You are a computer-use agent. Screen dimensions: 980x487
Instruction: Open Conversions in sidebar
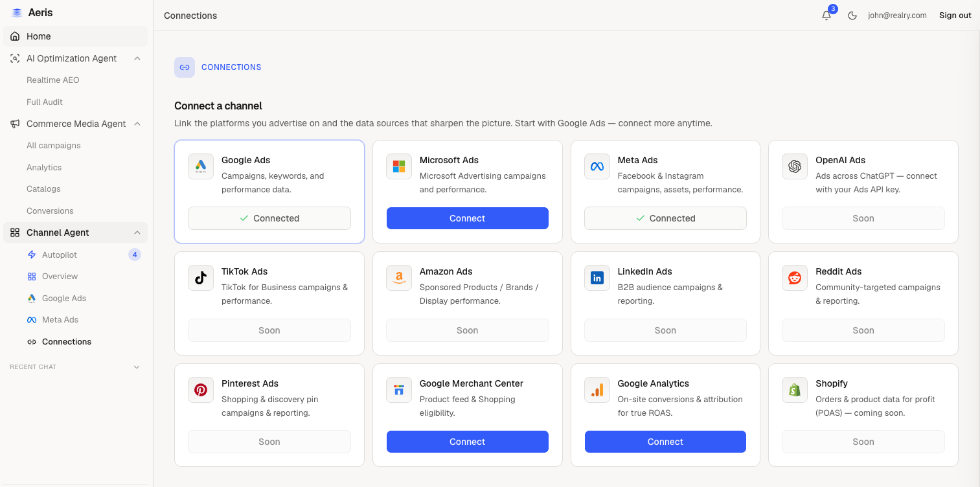tap(50, 211)
